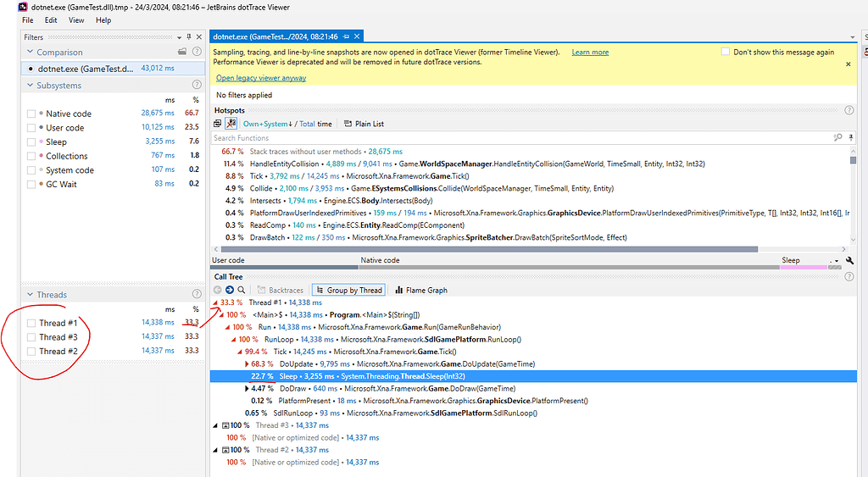Collapse the Subsystems section

30,86
